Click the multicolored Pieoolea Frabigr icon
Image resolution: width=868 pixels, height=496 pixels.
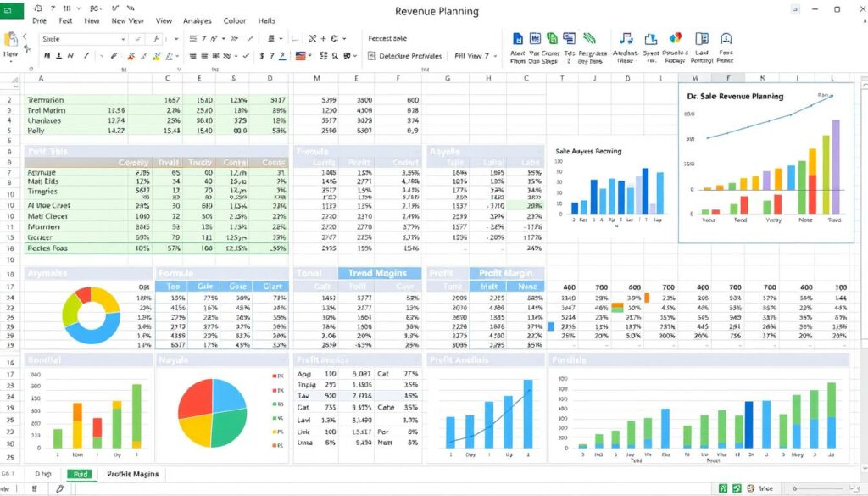coord(676,38)
